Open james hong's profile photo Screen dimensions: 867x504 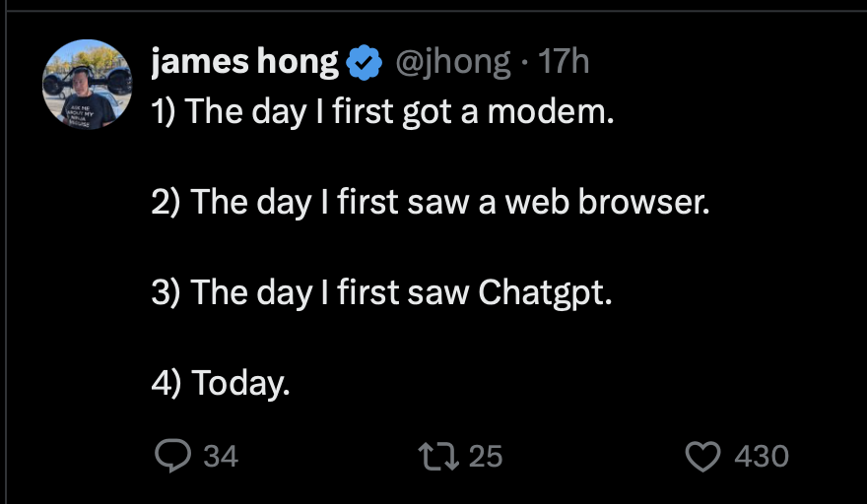tap(88, 85)
